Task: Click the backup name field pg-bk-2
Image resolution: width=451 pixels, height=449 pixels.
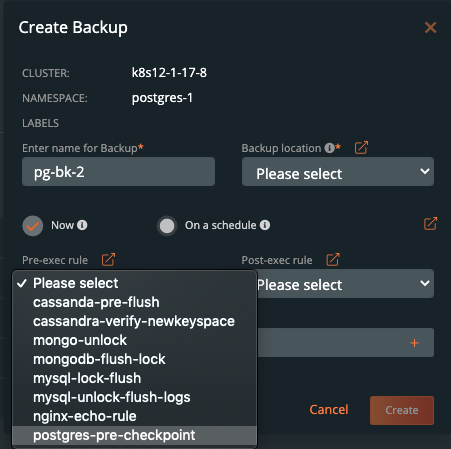Action: pos(118,172)
